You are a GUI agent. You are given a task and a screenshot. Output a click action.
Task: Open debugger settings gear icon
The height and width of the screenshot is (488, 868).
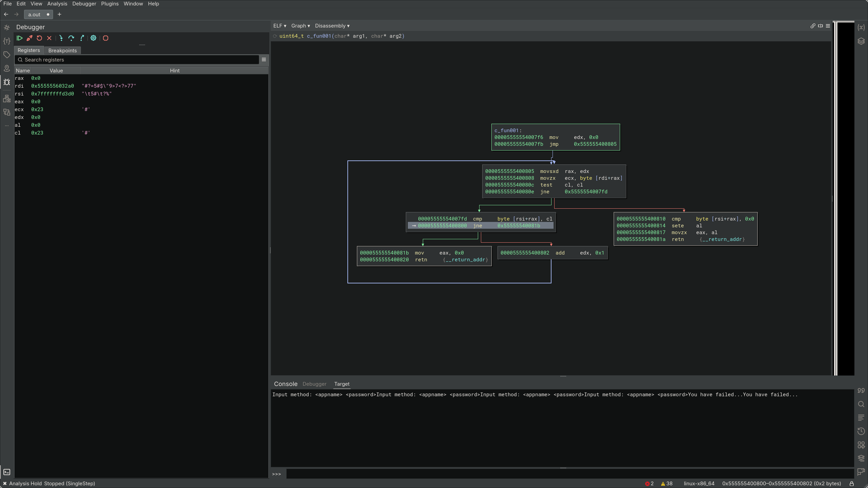coord(93,38)
